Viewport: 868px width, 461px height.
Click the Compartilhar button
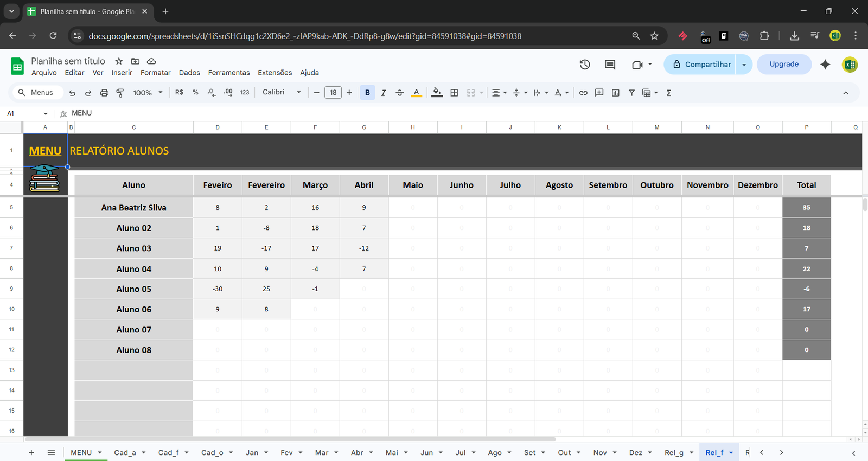tap(701, 65)
